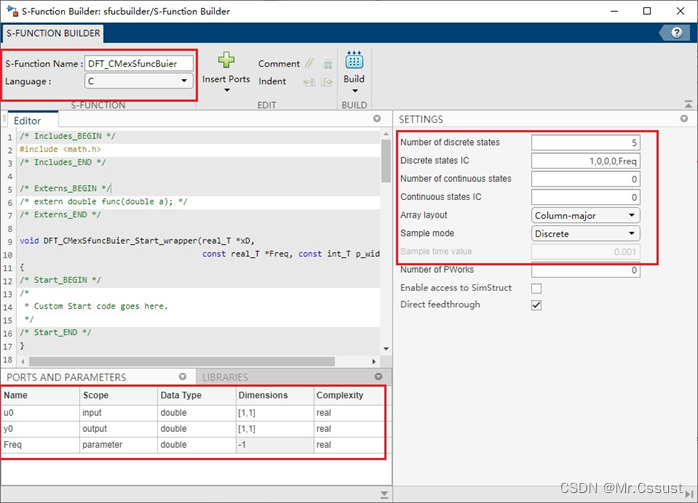Enable access to SimStruct checkbox
Viewport: 698px width, 503px height.
(x=536, y=288)
